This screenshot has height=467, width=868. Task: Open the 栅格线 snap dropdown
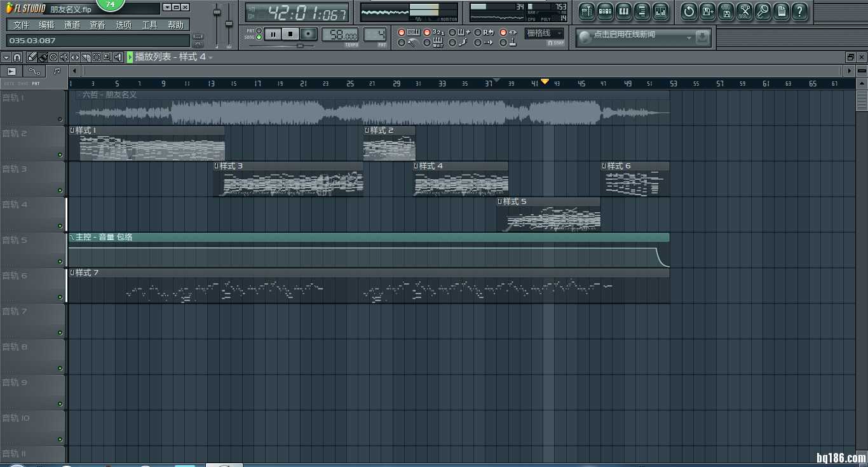tap(545, 33)
